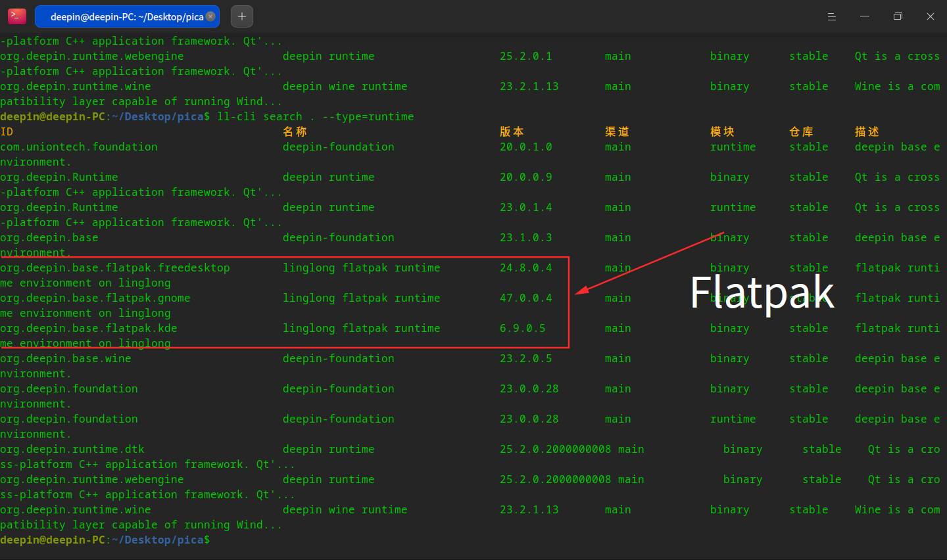Minimize the terminal window

click(x=865, y=16)
